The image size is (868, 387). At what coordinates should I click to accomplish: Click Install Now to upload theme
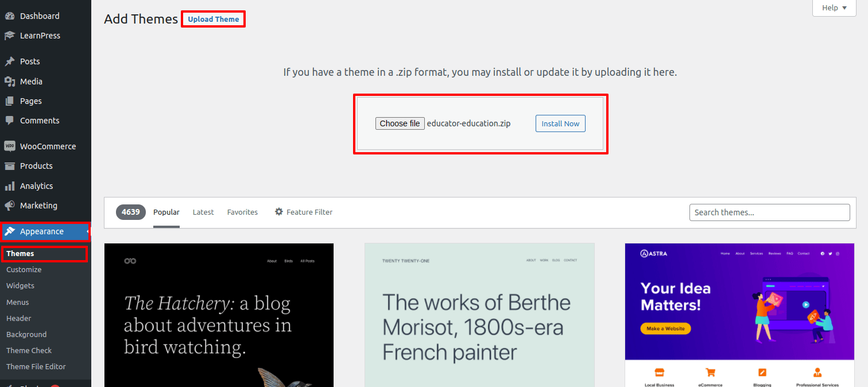tap(560, 123)
